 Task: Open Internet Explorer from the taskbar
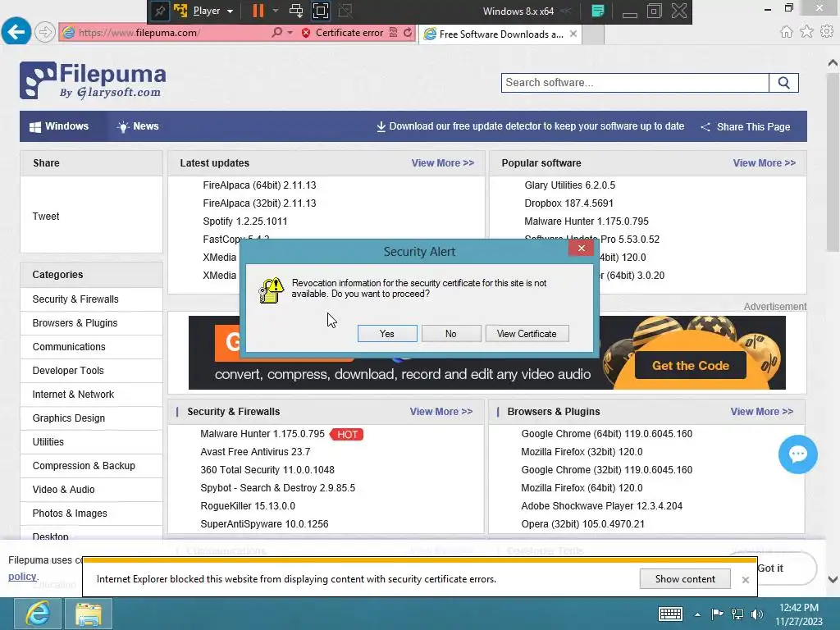(x=38, y=614)
